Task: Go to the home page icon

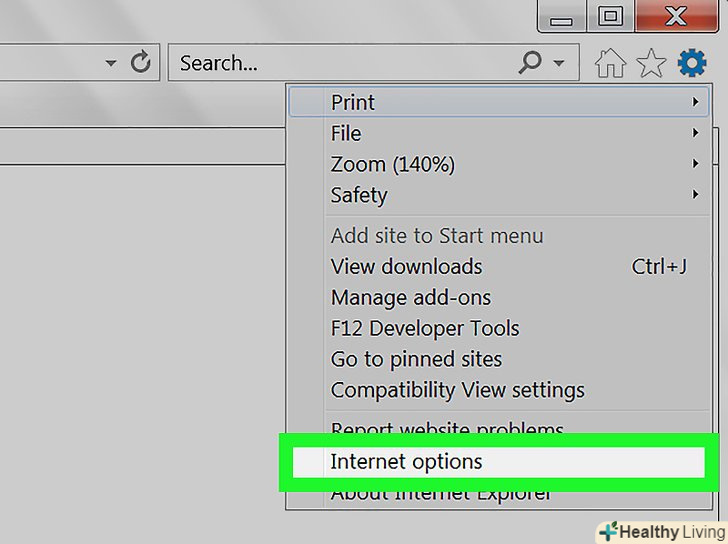Action: 610,63
